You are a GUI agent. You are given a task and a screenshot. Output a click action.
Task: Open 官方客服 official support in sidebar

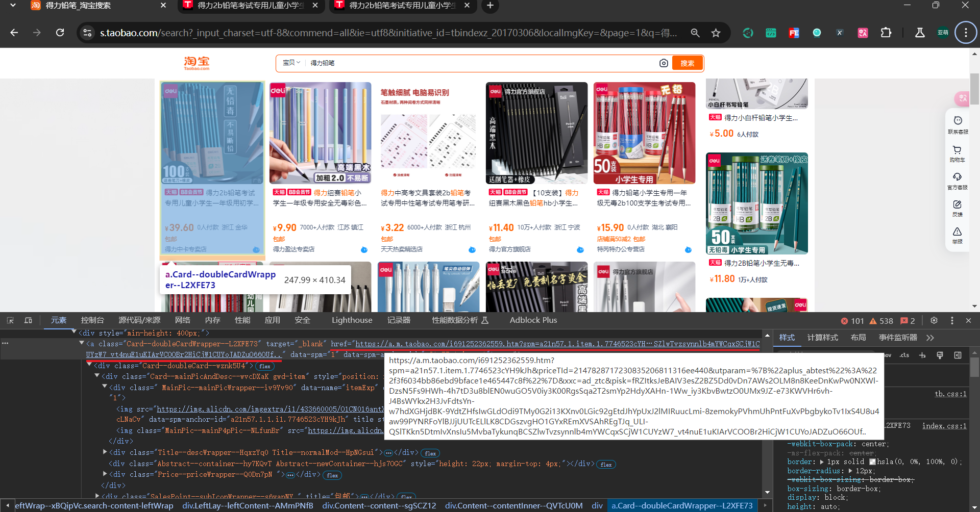click(x=958, y=181)
